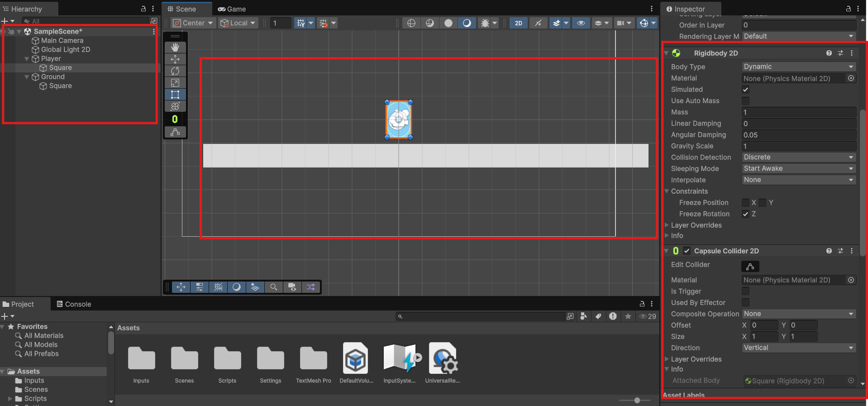
Task: Enable Freeze Position Y checkbox
Action: [763, 203]
